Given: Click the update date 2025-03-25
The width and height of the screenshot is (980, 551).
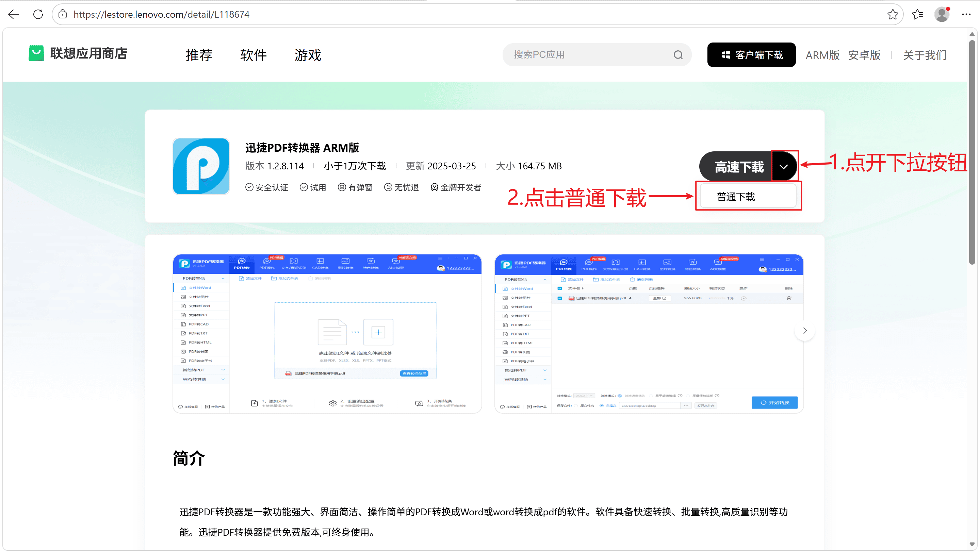Looking at the screenshot, I should click(452, 166).
